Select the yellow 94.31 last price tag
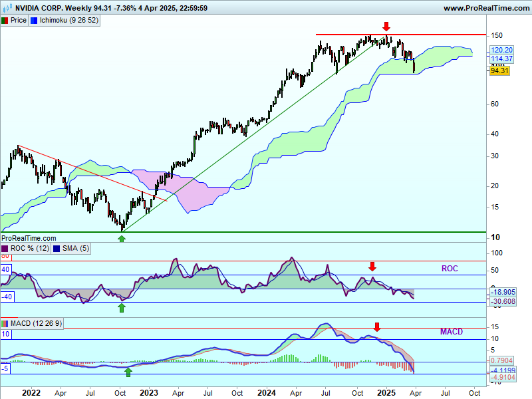Image resolution: width=532 pixels, height=399 pixels. point(500,70)
